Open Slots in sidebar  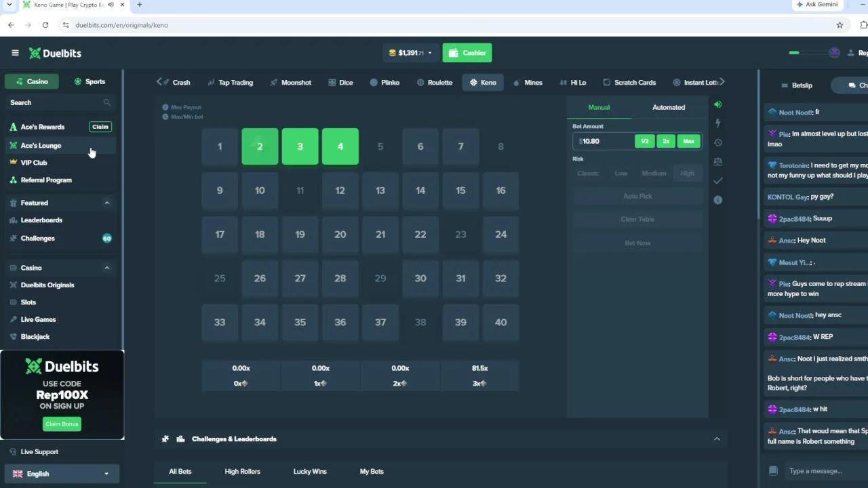point(28,302)
